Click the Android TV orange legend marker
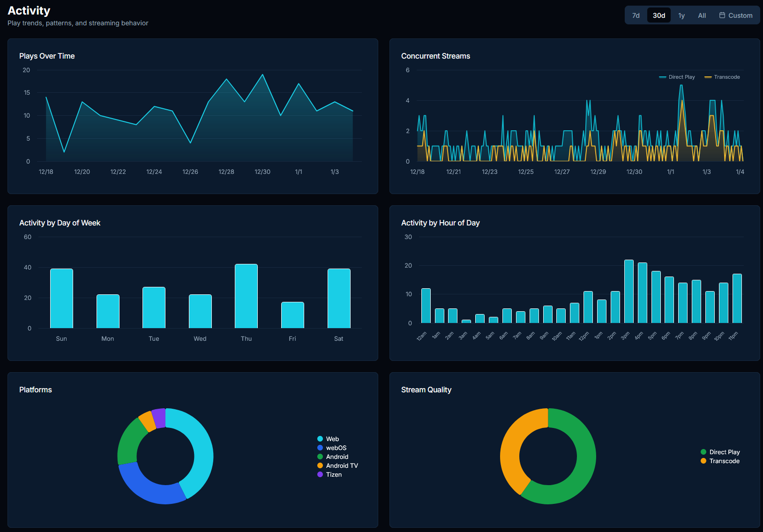Screen dimensions: 763x532 click(320, 465)
